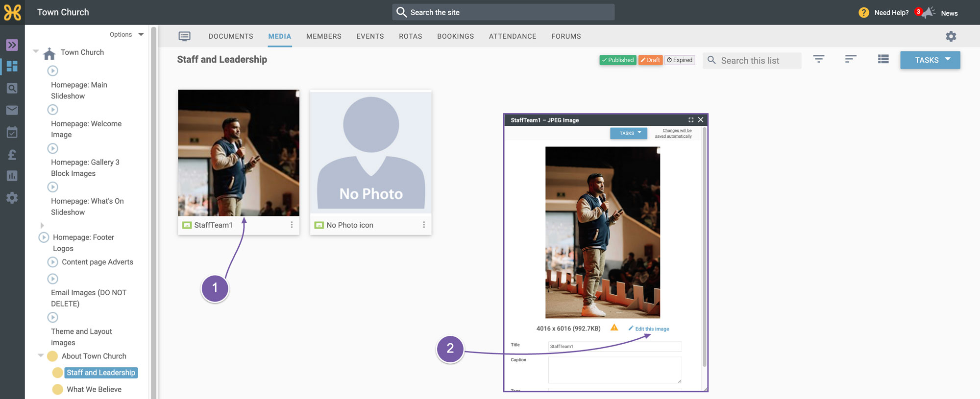Click the ChurchSuite butterfly logo

click(12, 12)
